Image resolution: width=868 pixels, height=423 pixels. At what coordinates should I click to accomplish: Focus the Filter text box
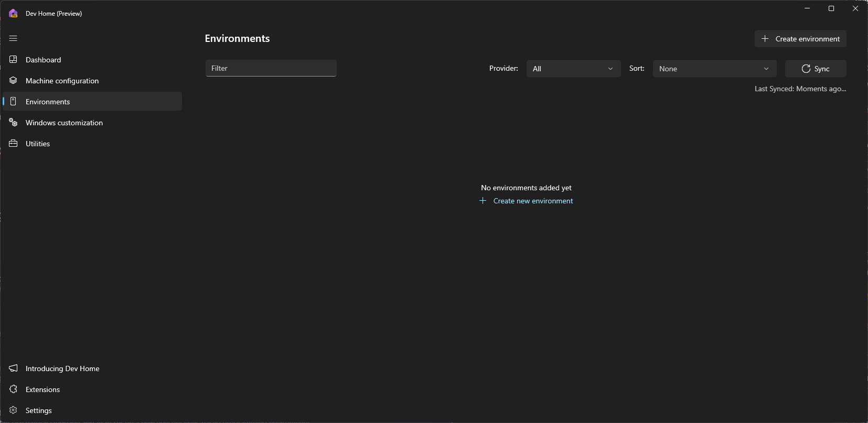pos(271,68)
